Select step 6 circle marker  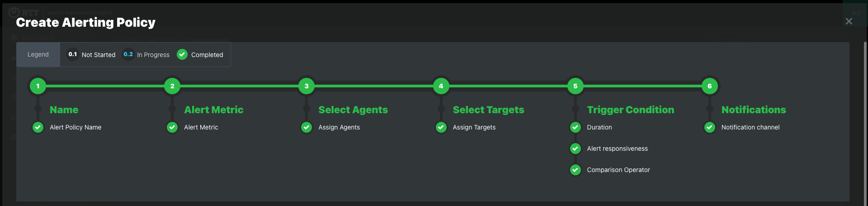pos(709,86)
